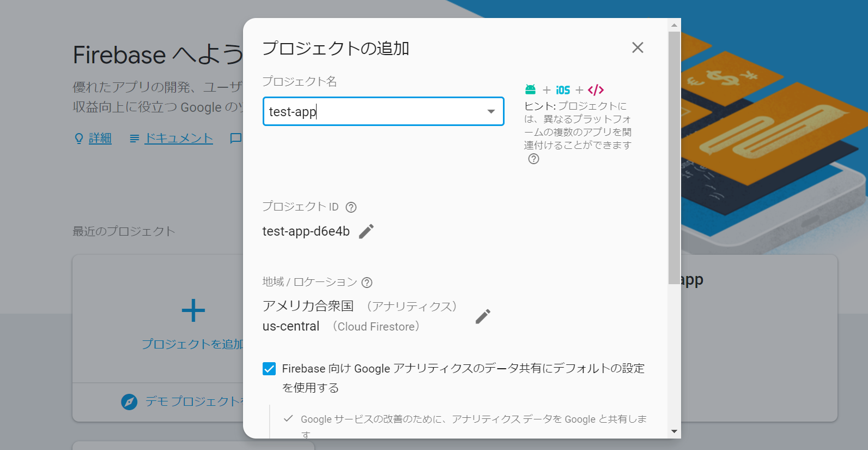Viewport: 868px width, 450px height.
Task: Click the 最近のプロジェクト heading
Action: (x=124, y=231)
